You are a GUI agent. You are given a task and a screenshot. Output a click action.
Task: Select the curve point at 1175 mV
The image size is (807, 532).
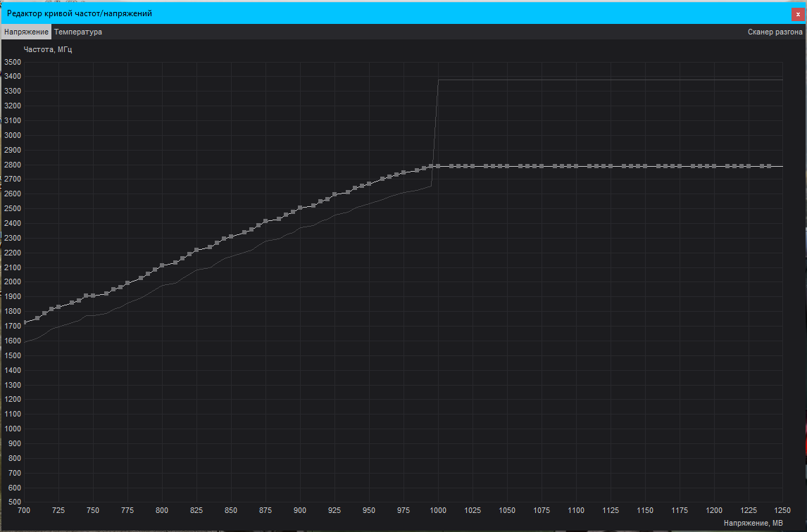tap(680, 166)
